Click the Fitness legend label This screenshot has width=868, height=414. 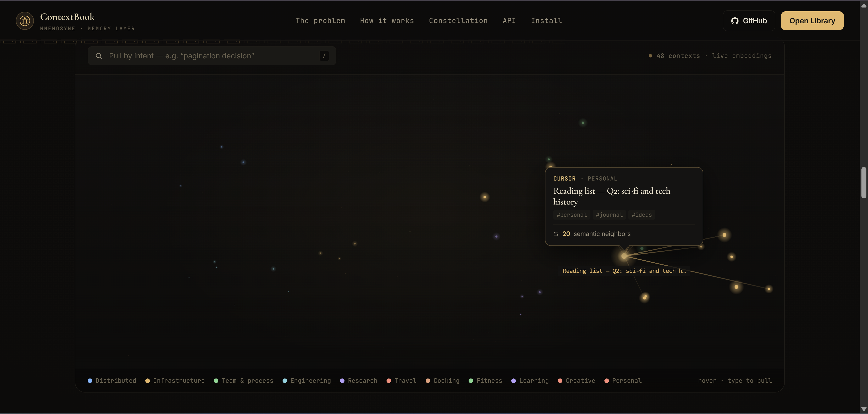click(489, 381)
